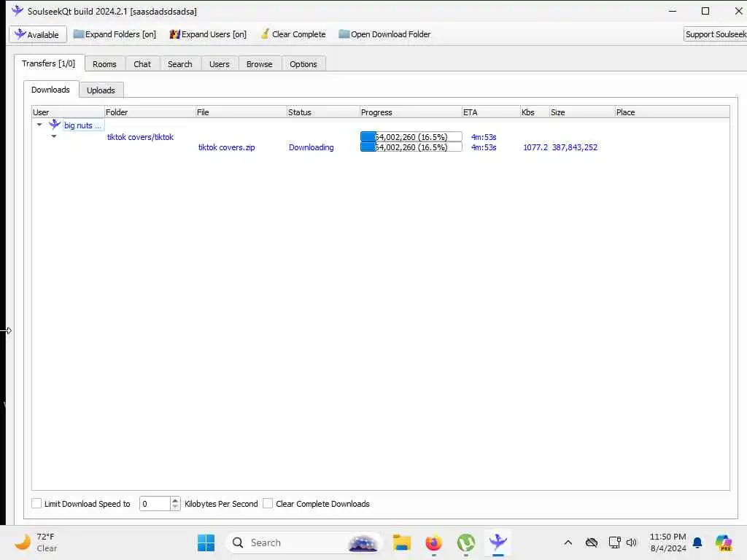This screenshot has height=560, width=747.
Task: Show hidden system tray icons
Action: tap(568, 542)
